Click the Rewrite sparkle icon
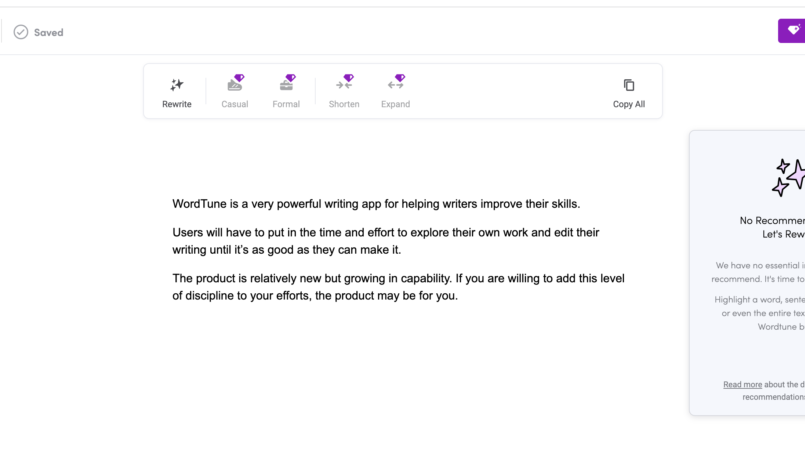The height and width of the screenshot is (453, 805). (177, 85)
